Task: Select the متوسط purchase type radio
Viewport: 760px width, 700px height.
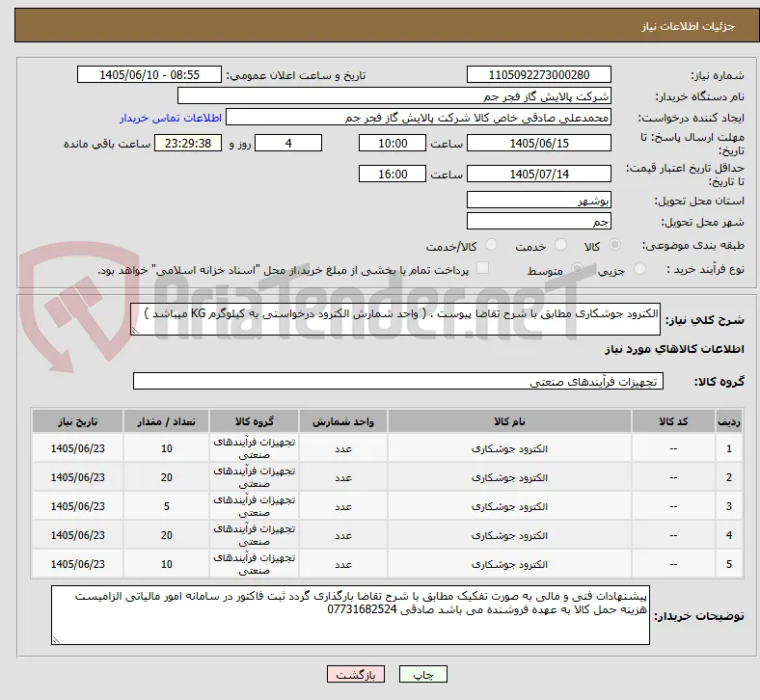Action: [x=577, y=269]
